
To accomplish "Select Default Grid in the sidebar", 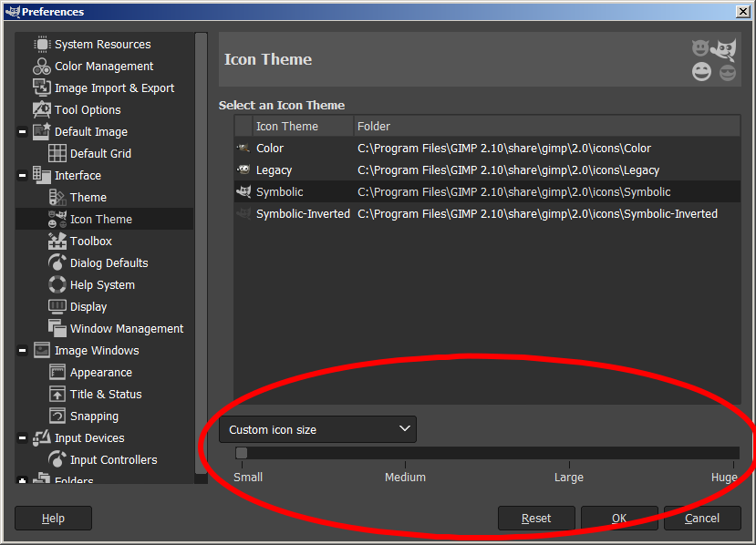I will [x=100, y=153].
